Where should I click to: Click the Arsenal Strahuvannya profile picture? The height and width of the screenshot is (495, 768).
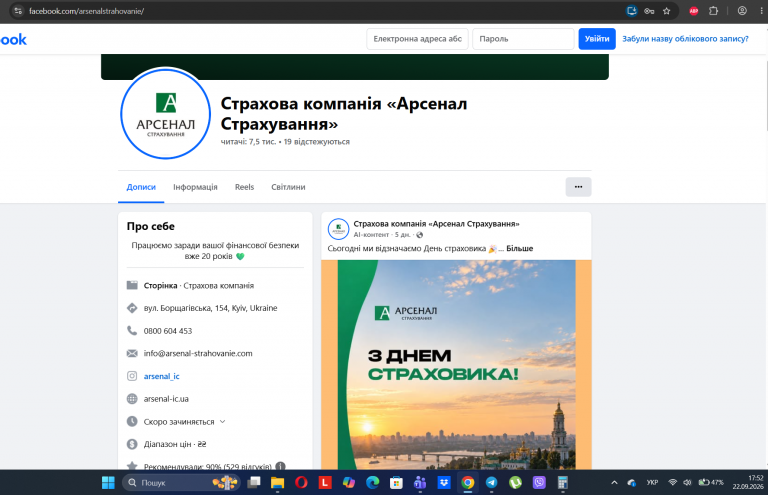(166, 114)
